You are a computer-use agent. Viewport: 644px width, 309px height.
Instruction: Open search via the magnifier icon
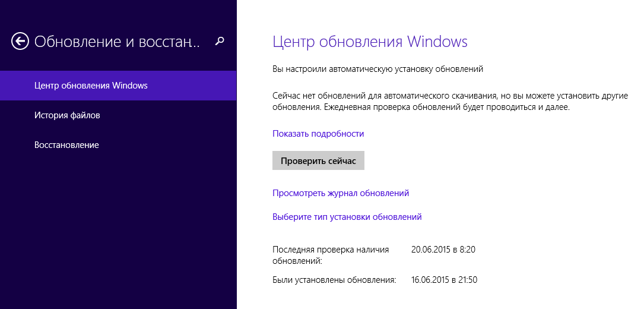220,41
